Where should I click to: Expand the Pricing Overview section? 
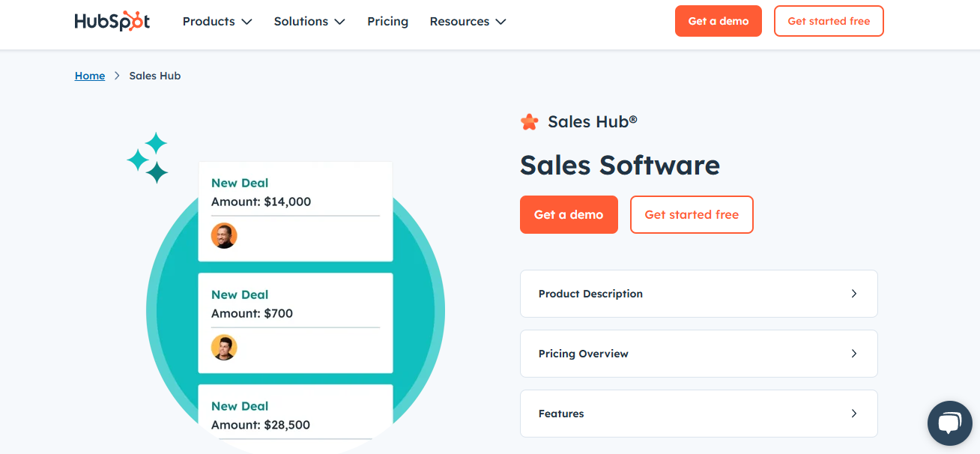[x=698, y=354]
